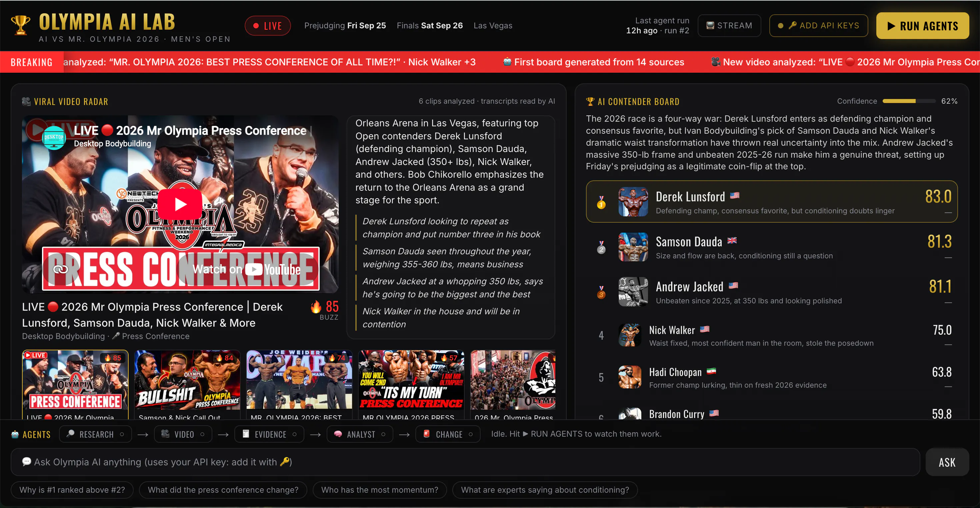Choose 'Why is #1 ranked above #2?' suggestion
This screenshot has height=508, width=980.
(72, 490)
